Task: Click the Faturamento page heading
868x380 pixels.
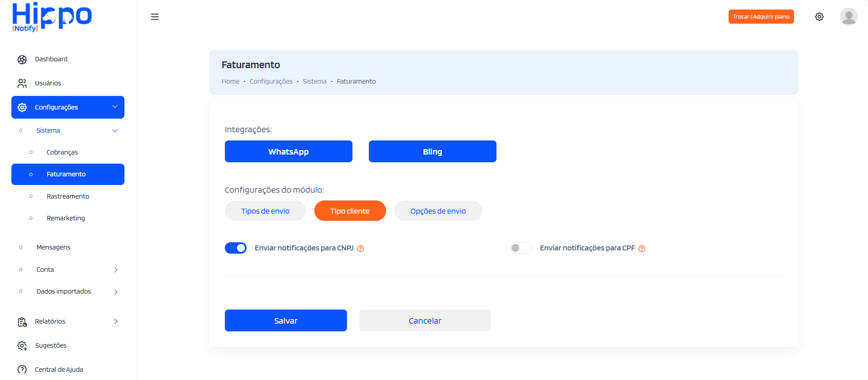Action: point(251,65)
